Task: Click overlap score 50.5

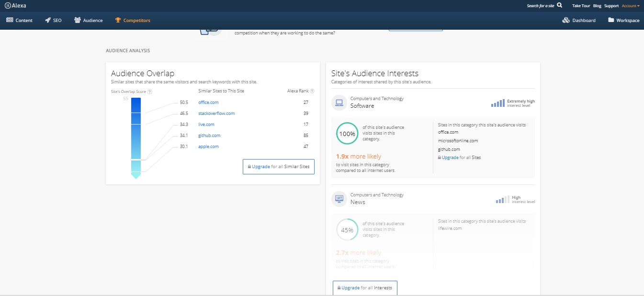Action: (x=184, y=103)
